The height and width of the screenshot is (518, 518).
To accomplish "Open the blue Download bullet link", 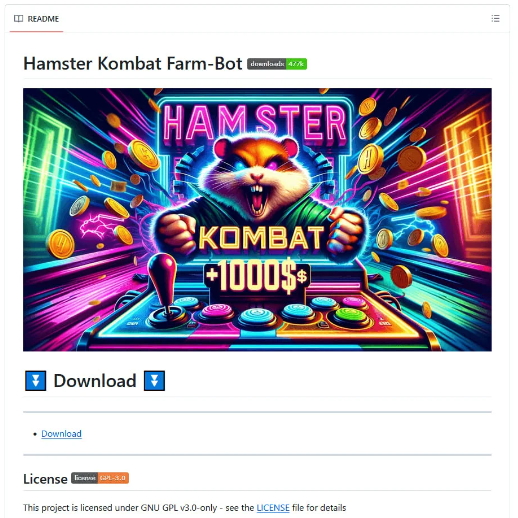I will click(61, 434).
